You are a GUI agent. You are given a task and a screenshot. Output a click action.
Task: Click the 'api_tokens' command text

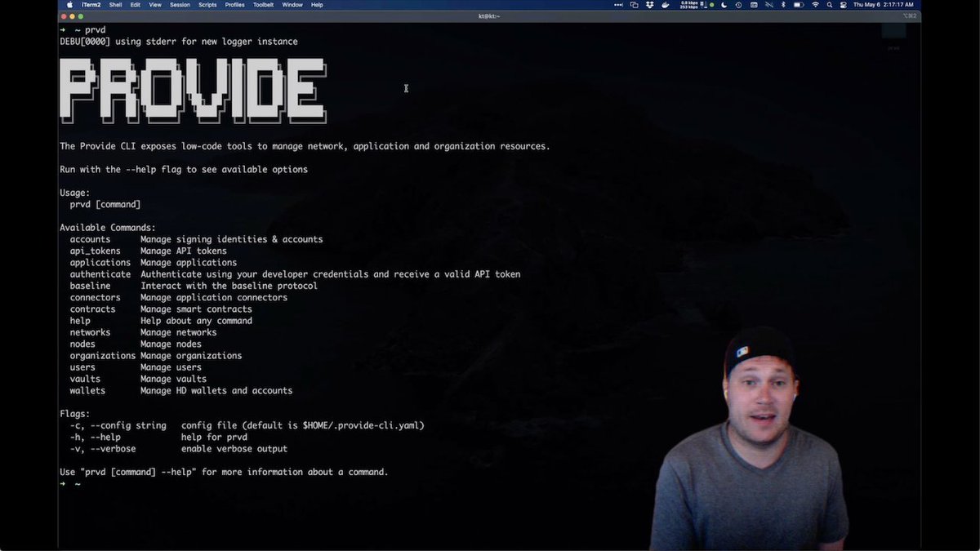pos(95,251)
